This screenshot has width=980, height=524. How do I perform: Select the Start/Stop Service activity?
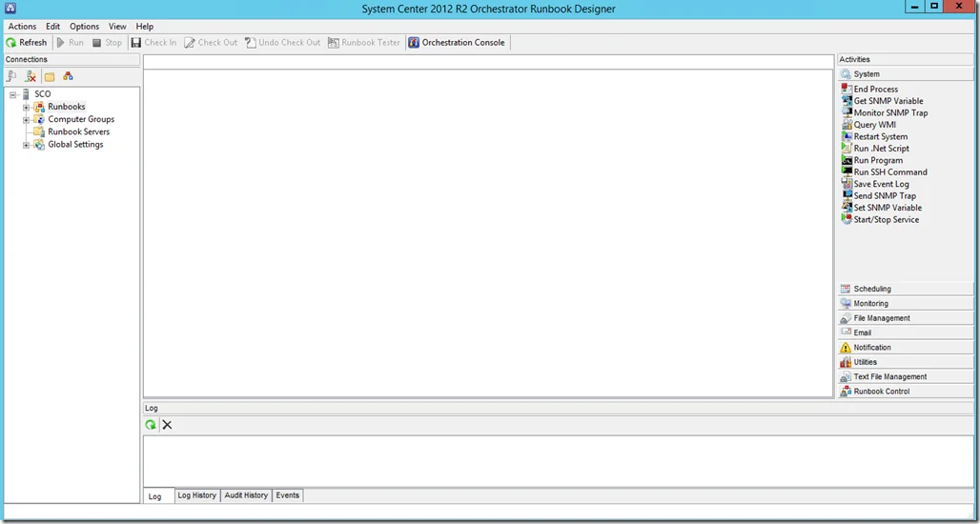887,220
